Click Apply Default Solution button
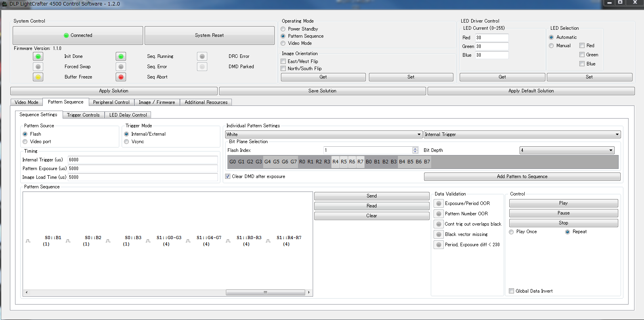 (x=531, y=91)
